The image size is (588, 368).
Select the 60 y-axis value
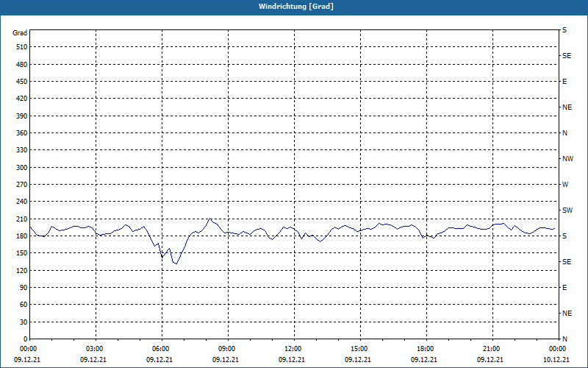pyautogui.click(x=24, y=305)
